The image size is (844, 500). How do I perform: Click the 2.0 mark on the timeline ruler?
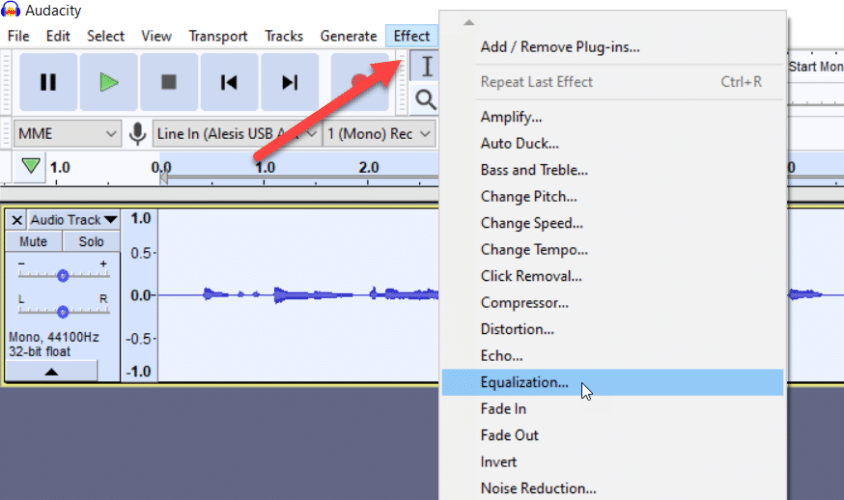click(369, 167)
